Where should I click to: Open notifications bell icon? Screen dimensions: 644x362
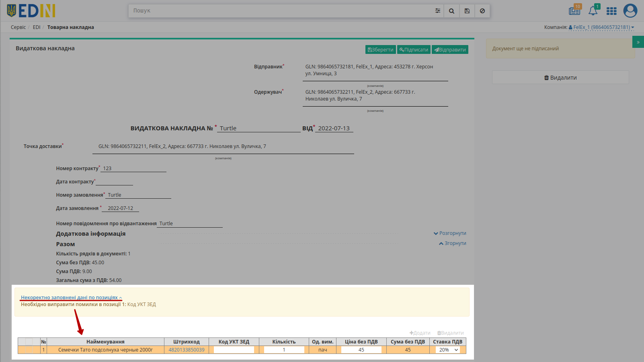(x=593, y=10)
